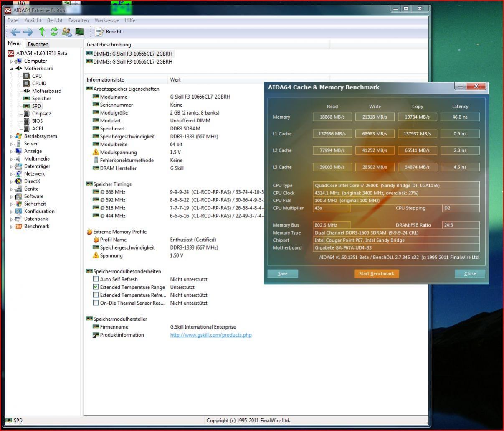Viewport: 504px width, 431px height.
Task: Go forward with the blue right arrow
Action: (28, 32)
